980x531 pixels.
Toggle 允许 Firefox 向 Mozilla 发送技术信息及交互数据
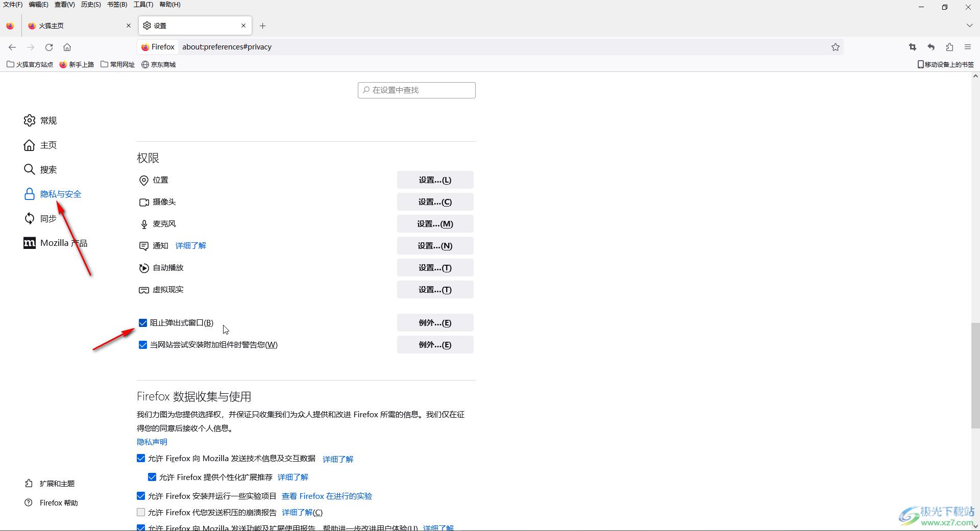point(141,458)
